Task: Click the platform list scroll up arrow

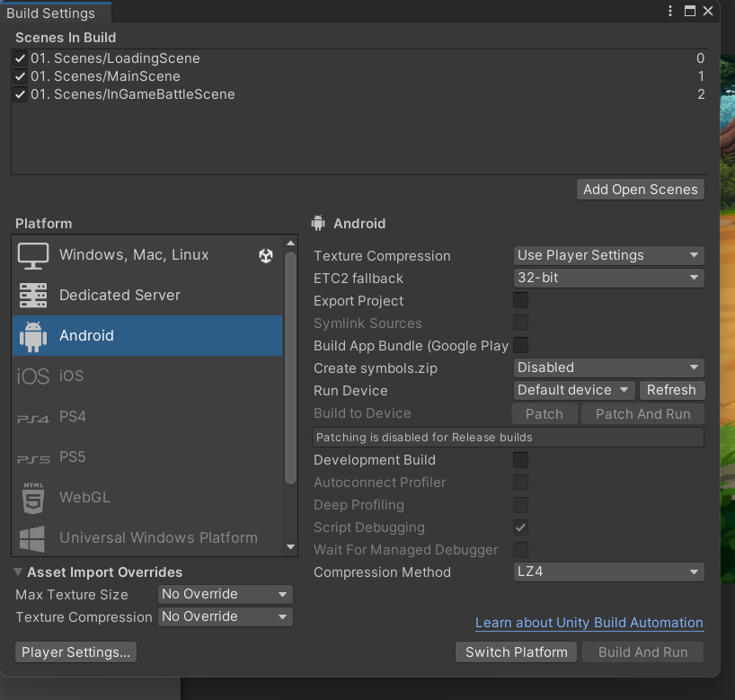Action: coord(290,243)
